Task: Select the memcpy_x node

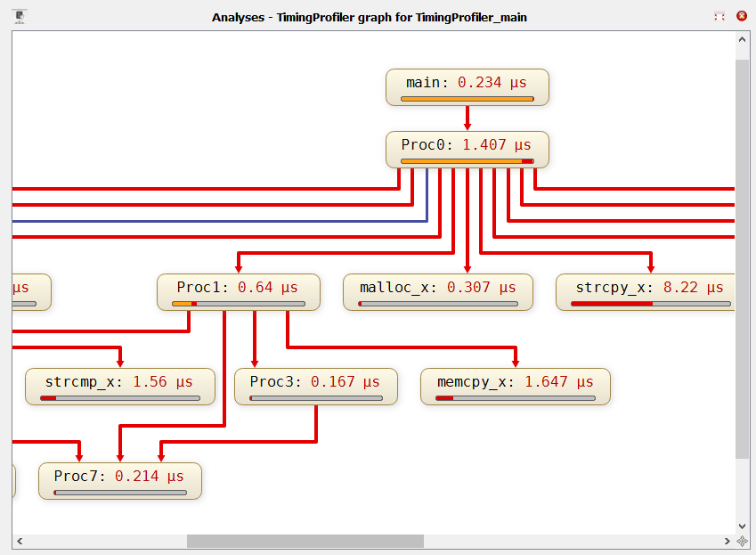Action: pos(515,386)
